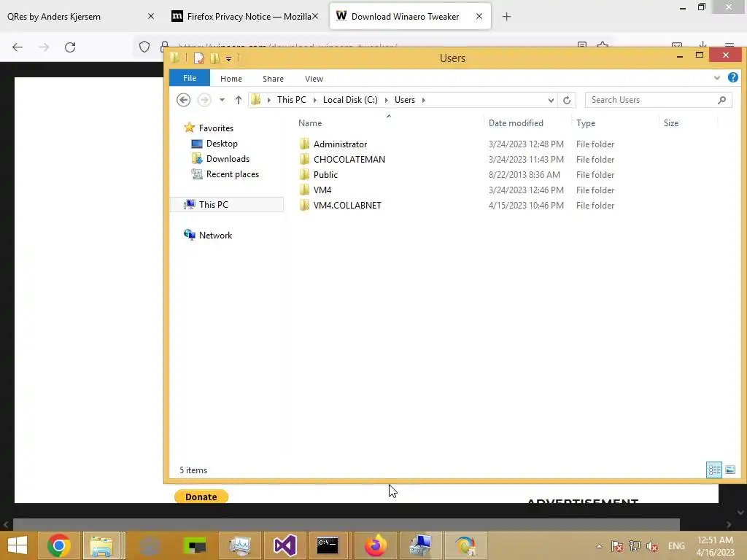
Task: Open Desktop in the navigation pane
Action: [222, 144]
